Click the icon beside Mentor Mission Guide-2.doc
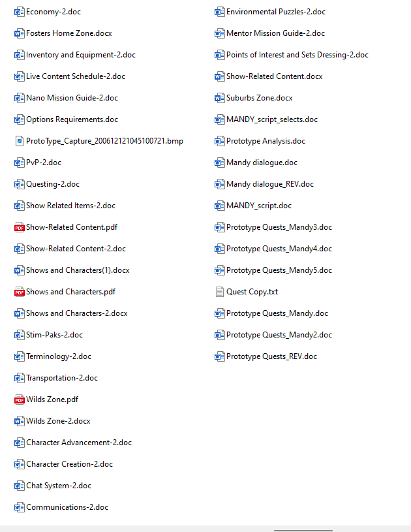The width and height of the screenshot is (411, 532). tap(220, 33)
